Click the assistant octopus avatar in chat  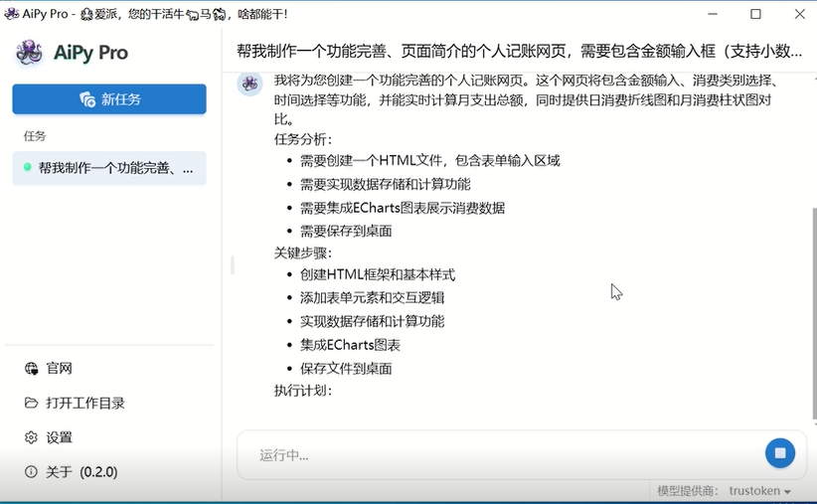pos(249,84)
